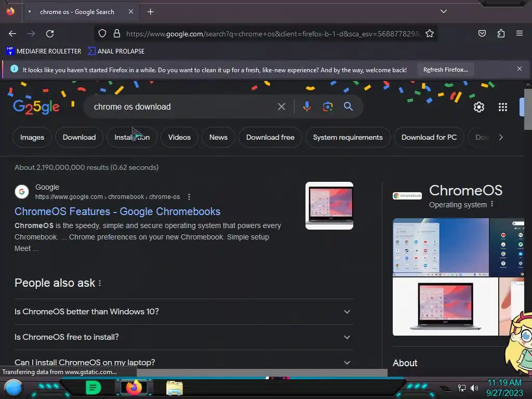This screenshot has width=532, height=399.
Task: Go back to the previous page
Action: pos(12,34)
